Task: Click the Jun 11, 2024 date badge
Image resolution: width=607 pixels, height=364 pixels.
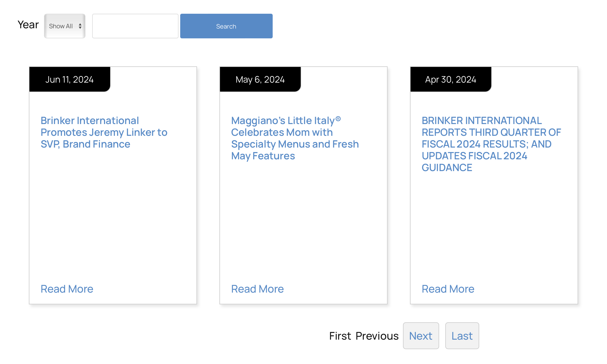Action: [69, 80]
